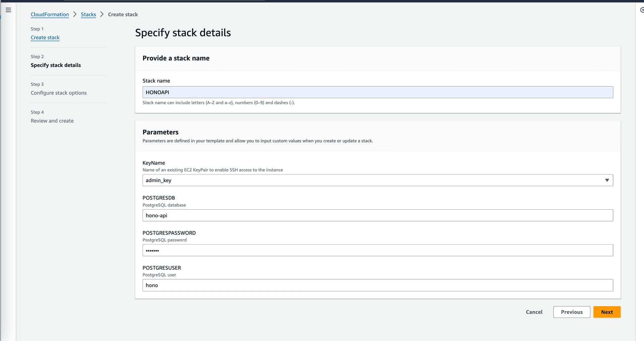644x341 pixels.
Task: Open the KeyName admin_key dropdown
Action: (378, 180)
